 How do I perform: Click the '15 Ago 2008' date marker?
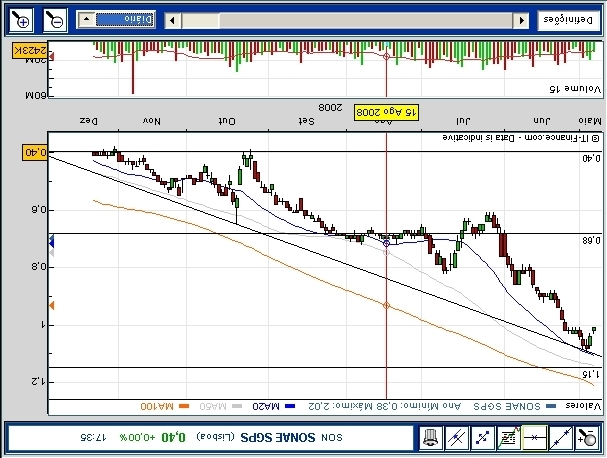386,112
